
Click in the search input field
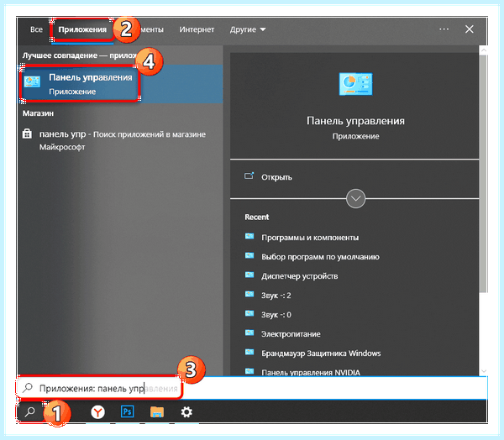pyautogui.click(x=252, y=388)
